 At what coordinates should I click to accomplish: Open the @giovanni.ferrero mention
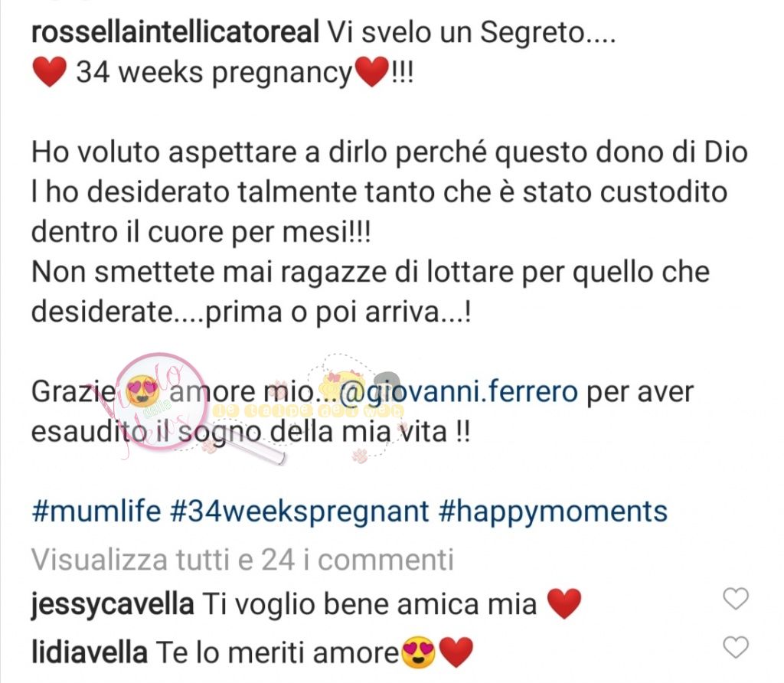(459, 391)
